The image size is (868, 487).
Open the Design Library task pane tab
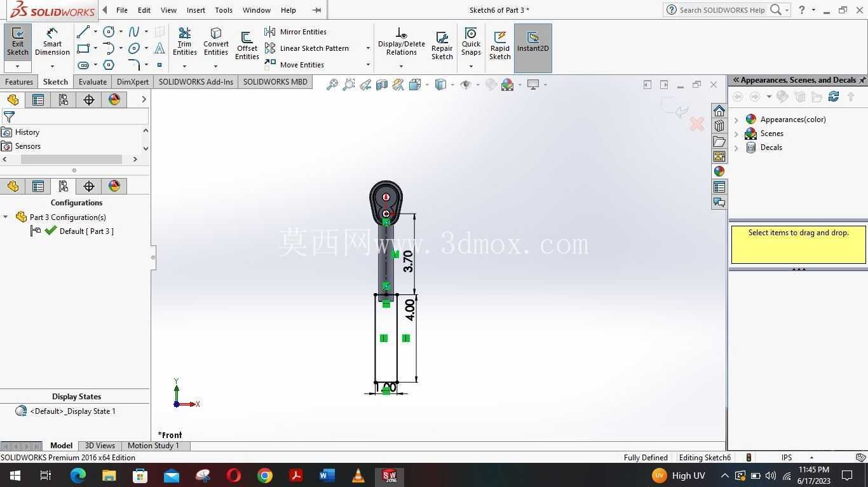pos(719,126)
